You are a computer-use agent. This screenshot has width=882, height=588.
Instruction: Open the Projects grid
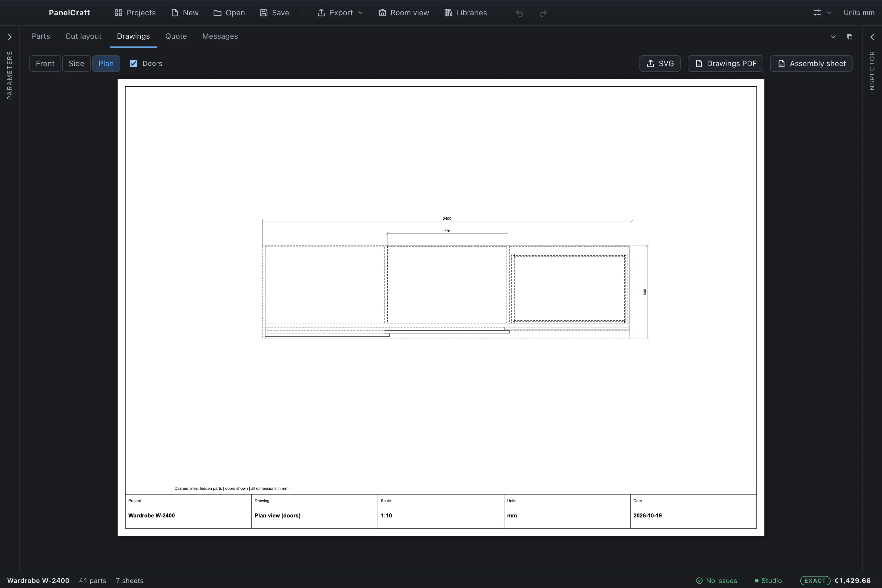click(x=135, y=13)
